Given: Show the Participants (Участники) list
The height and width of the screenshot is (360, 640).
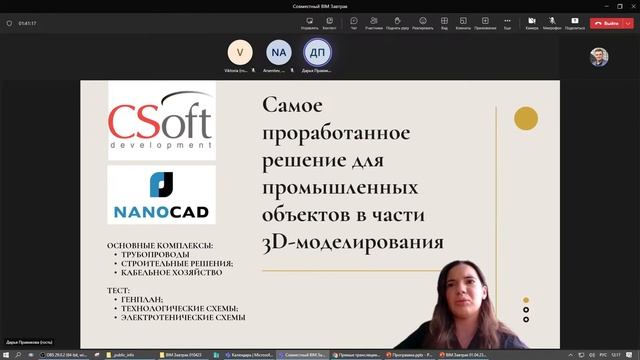Looking at the screenshot, I should click(374, 23).
